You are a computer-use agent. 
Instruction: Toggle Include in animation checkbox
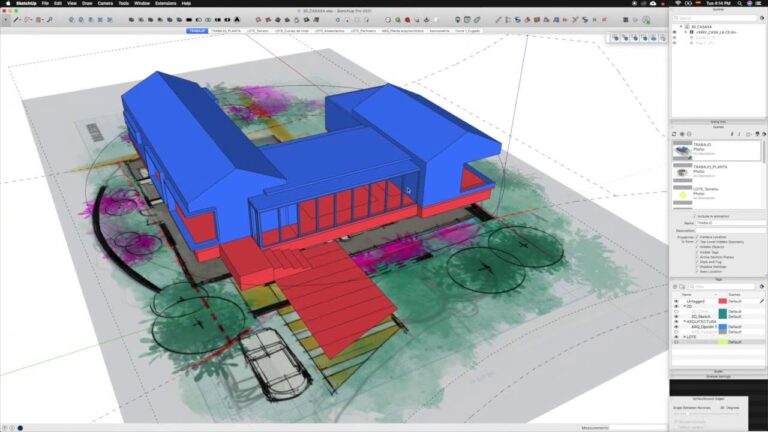[695, 216]
